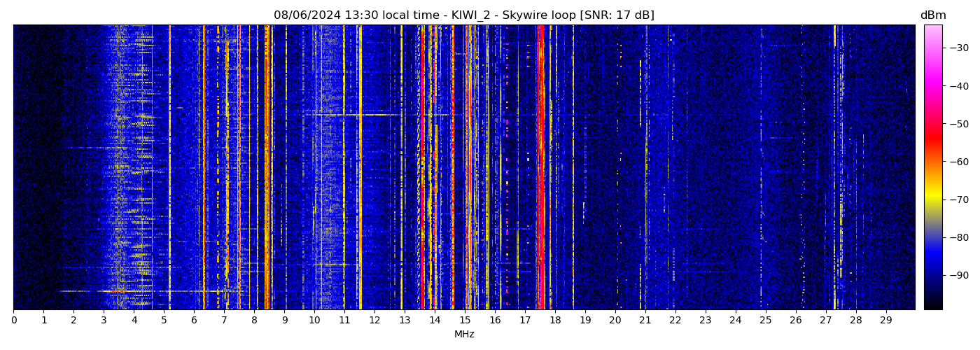Click the spectrogram title text
This screenshot has height=350, width=980.
[x=463, y=15]
